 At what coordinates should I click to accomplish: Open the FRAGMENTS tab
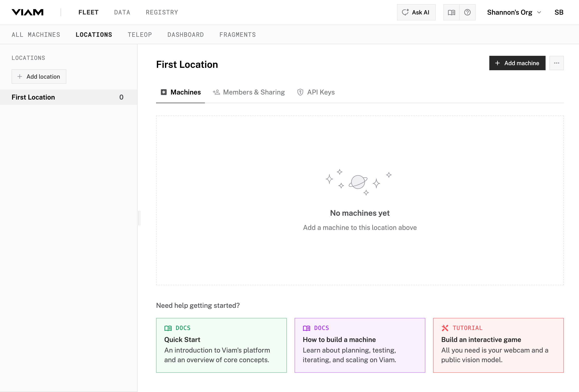[237, 34]
